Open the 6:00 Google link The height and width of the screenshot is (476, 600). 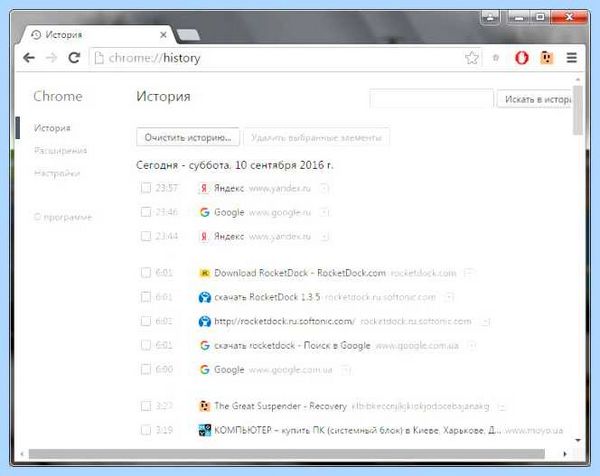(x=229, y=370)
